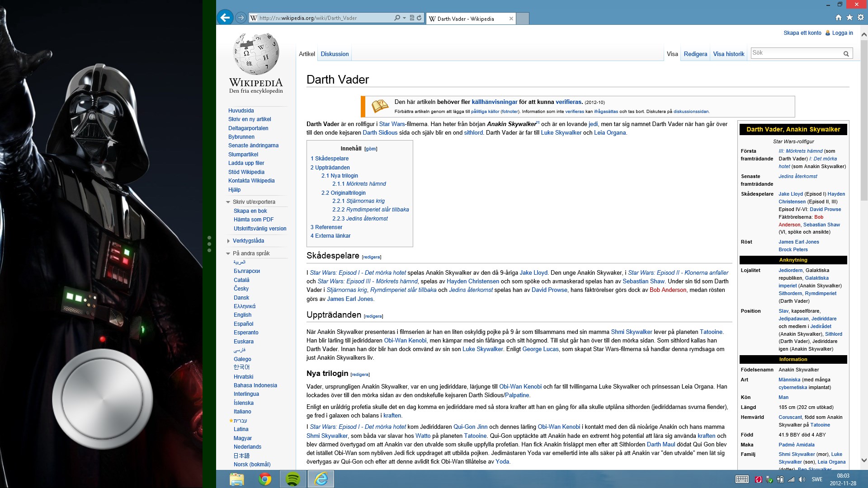
Task: Click the Wikipedia search magnifier icon
Action: coord(846,54)
